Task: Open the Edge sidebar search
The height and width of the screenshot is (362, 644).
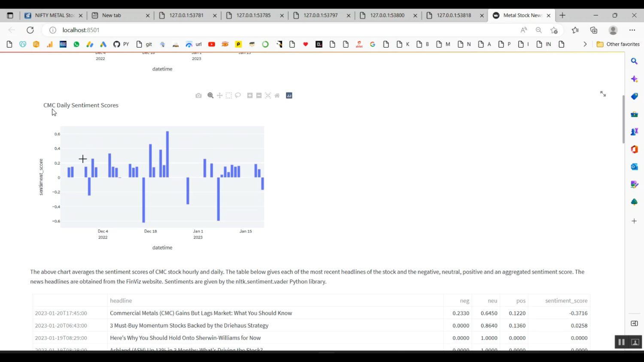Action: (x=634, y=61)
